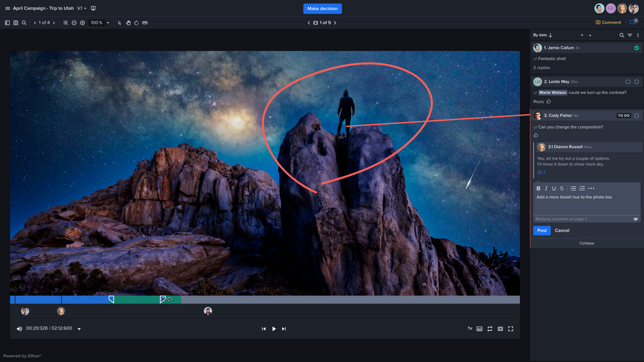Select the Pan hand tool
Image resolution: width=644 pixels, height=362 pixels.
click(128, 23)
